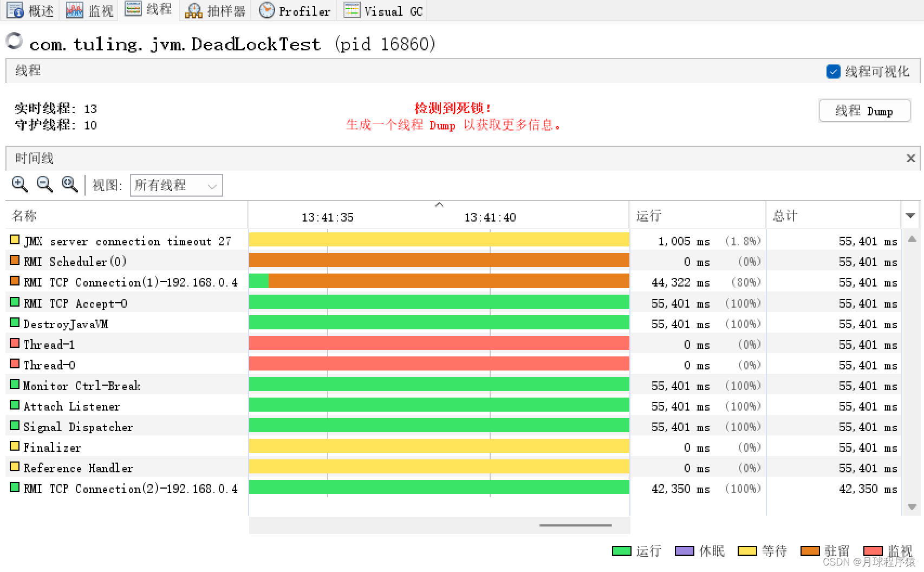The height and width of the screenshot is (572, 924).
Task: Click the horizontal timeline scrollbar thumb
Action: [x=575, y=525]
